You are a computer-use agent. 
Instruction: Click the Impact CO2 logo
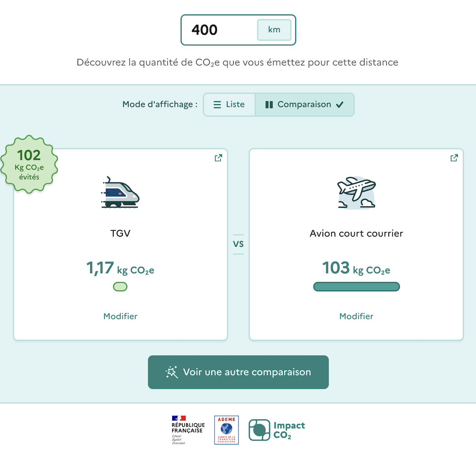tap(277, 430)
